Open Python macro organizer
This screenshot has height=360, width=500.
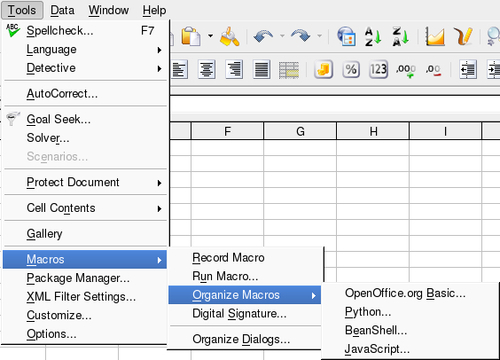point(411,312)
